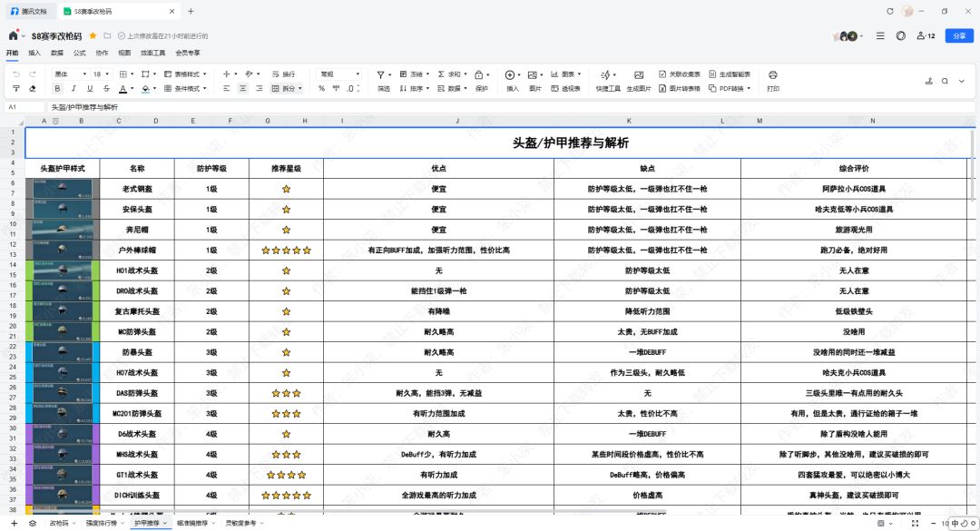This screenshot has height=531, width=980.
Task: Open the 插入 menu tab
Action: click(34, 54)
